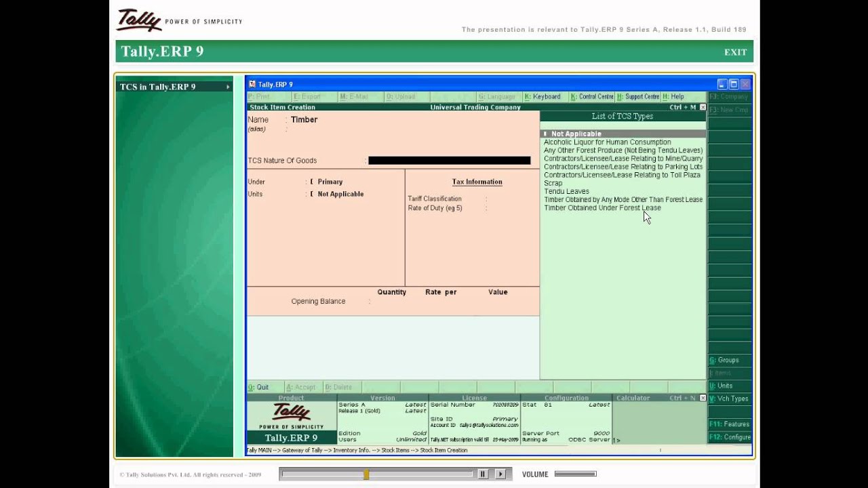Adjust the VOLUME slider bar
This screenshot has height=488, width=868.
tap(575, 474)
